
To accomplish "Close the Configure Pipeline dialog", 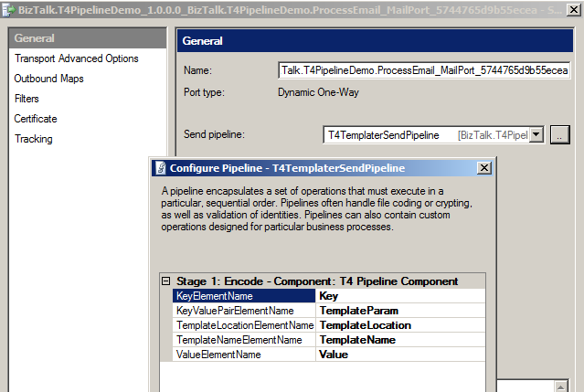I will [484, 168].
